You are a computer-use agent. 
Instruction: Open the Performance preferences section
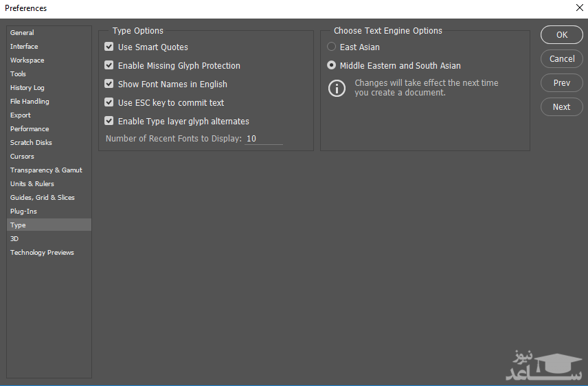click(30, 129)
